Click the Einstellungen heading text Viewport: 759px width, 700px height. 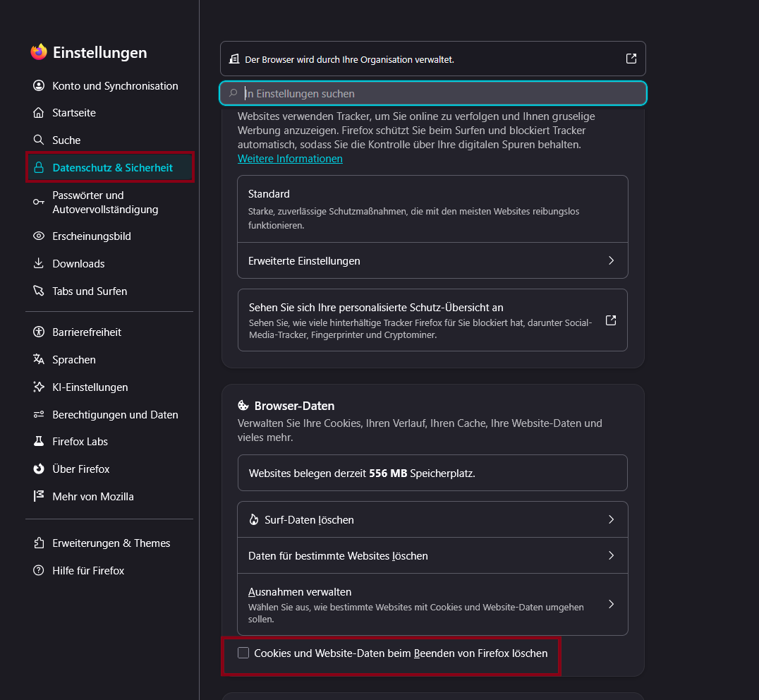pyautogui.click(x=99, y=52)
